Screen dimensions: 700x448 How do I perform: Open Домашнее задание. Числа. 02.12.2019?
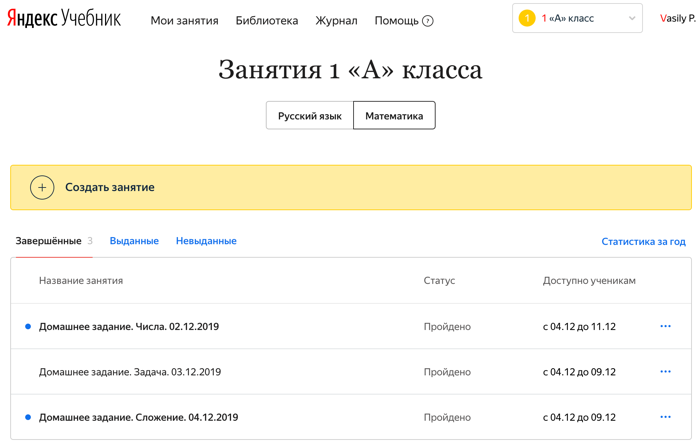[129, 327]
